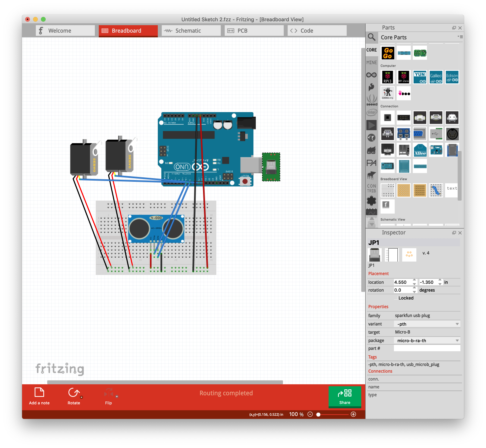The height and width of the screenshot is (448, 486).
Task: Zoom in with the plus button
Action: tap(353, 414)
